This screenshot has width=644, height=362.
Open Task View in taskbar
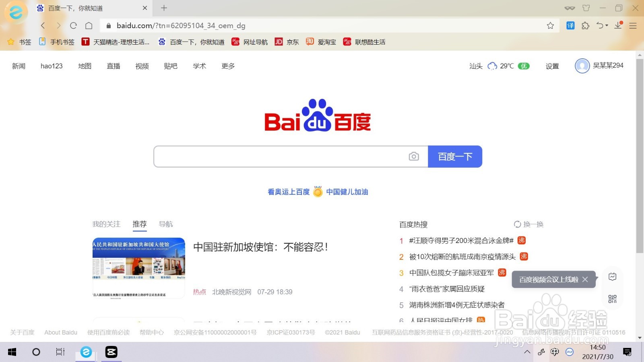pos(60,352)
